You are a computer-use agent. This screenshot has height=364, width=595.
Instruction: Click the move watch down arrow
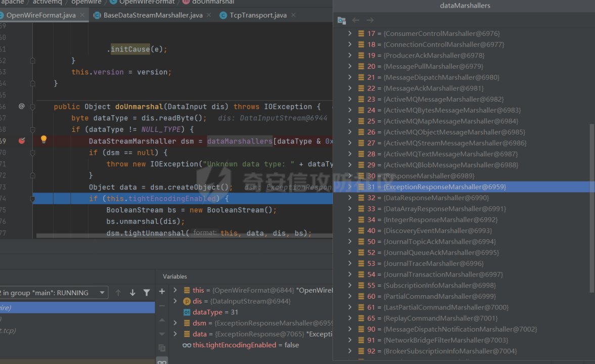click(162, 334)
